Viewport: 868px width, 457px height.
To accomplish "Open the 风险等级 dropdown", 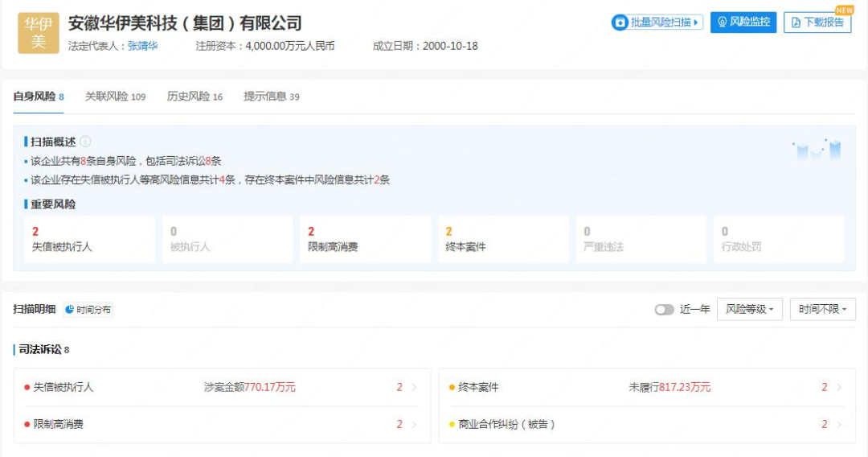I will click(749, 310).
